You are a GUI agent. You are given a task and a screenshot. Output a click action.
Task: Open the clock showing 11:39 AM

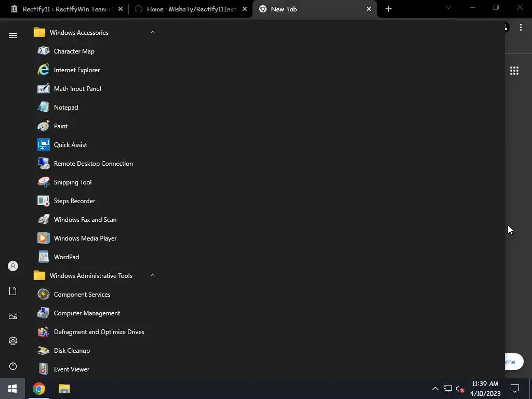tap(485, 389)
